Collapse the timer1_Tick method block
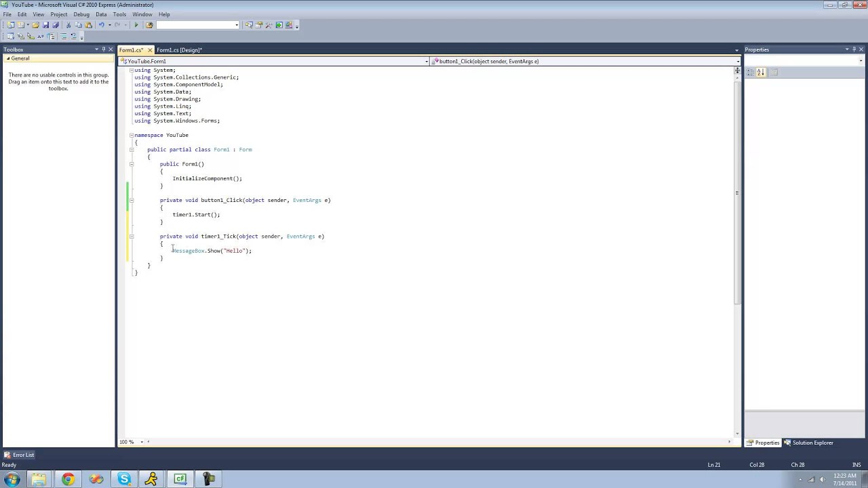This screenshot has height=488, width=868. (132, 237)
